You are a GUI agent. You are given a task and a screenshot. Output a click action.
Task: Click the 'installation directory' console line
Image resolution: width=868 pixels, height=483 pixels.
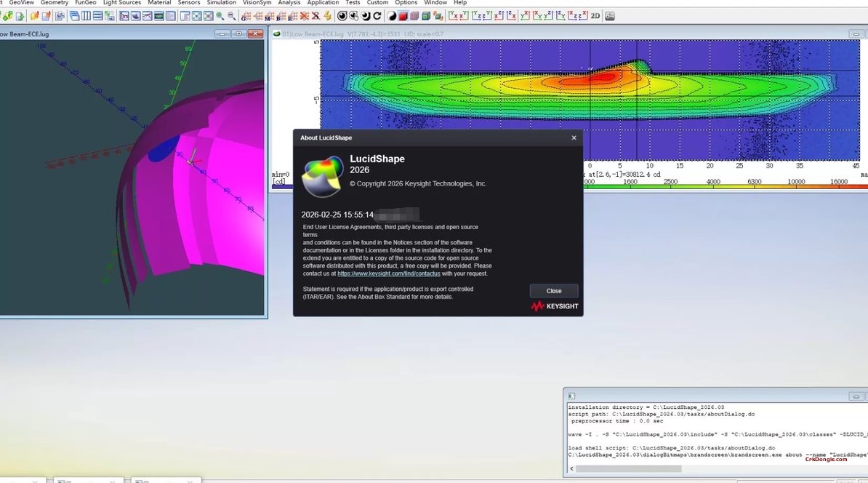pyautogui.click(x=646, y=407)
